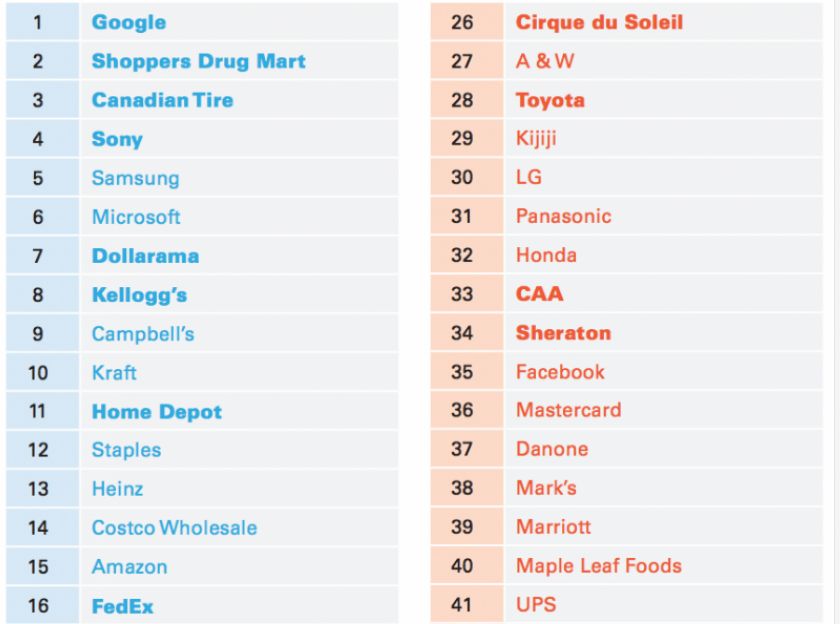Select the Toyota brand entry

pos(550,100)
